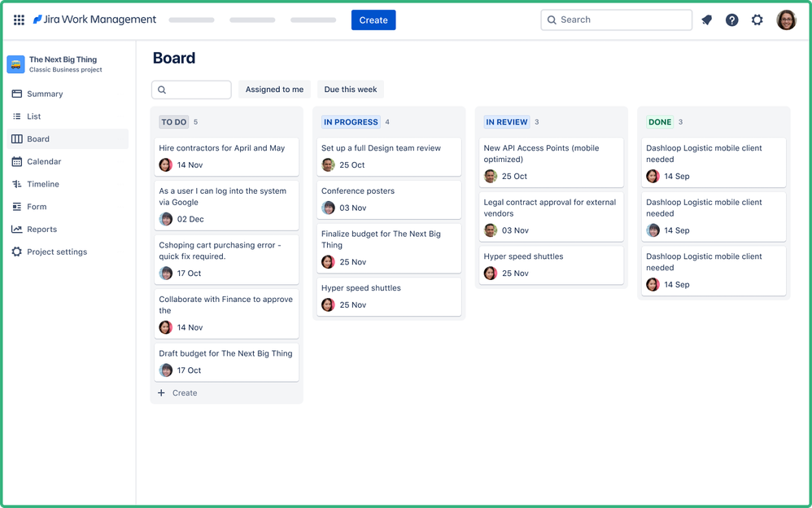Click the Project settings gear icon
Screen dimensions: 812x508
tap(16, 252)
